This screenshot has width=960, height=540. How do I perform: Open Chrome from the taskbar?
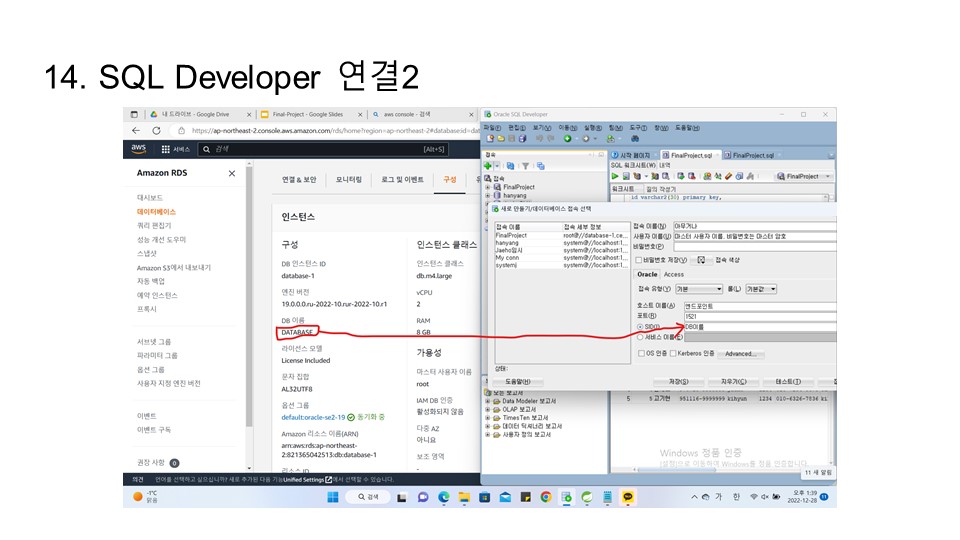point(546,497)
